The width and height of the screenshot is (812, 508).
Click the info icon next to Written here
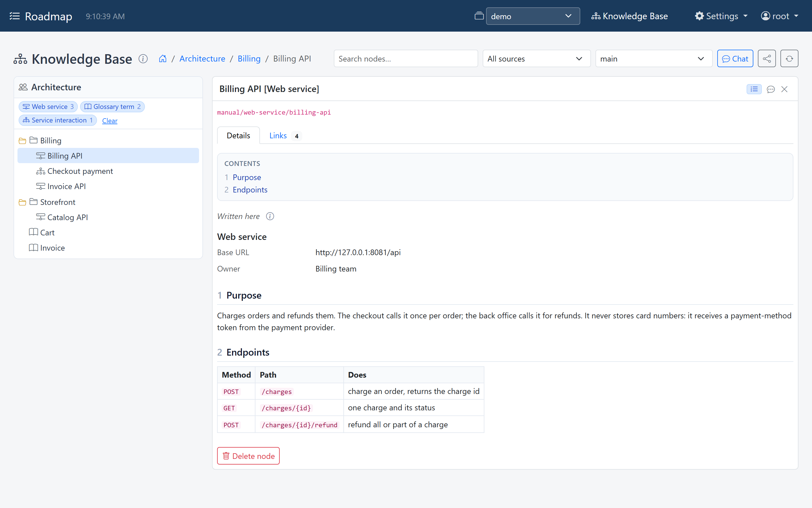point(270,216)
